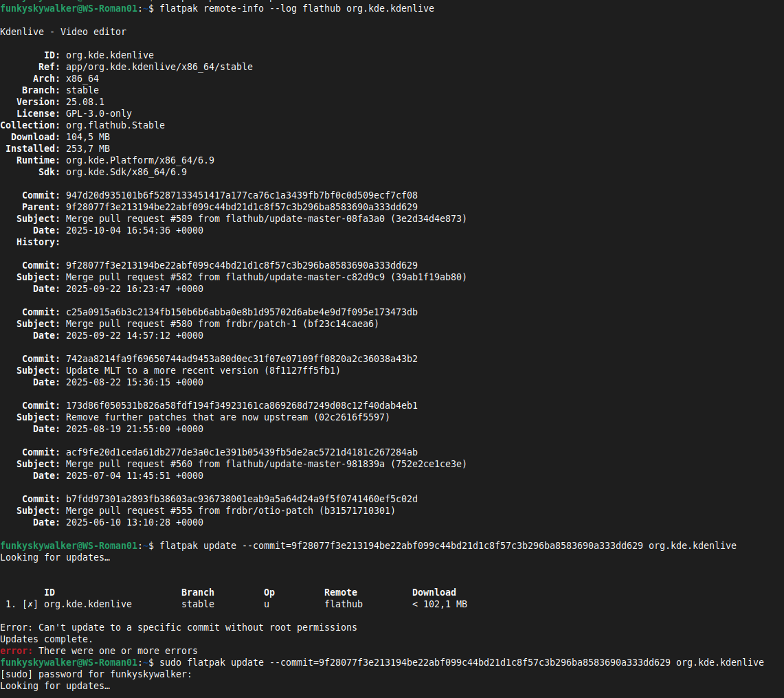Viewport: 784px width, 698px height.
Task: Click the "< 102,1 MB" download size
Action: (x=439, y=604)
